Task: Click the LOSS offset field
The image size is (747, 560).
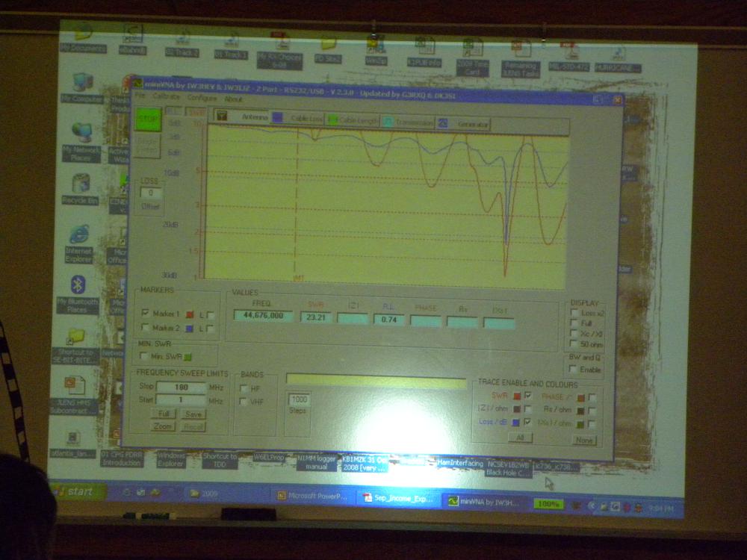Action: tap(151, 193)
